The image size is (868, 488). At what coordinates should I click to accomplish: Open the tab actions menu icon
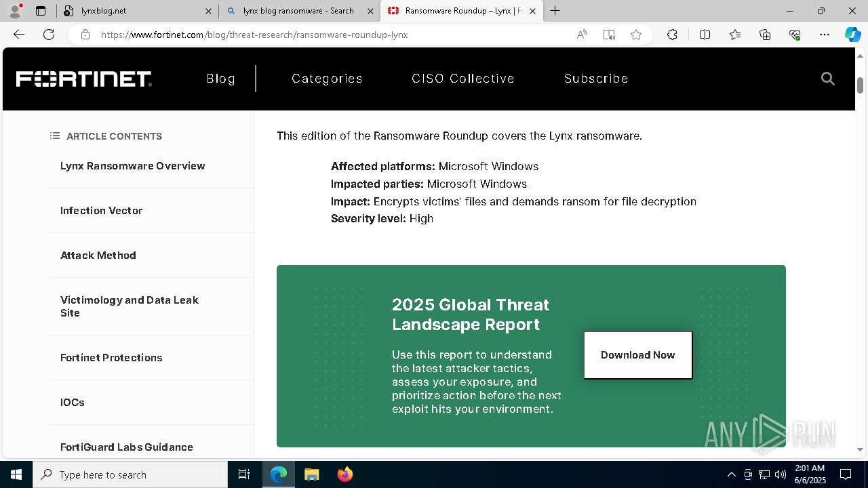click(x=41, y=11)
